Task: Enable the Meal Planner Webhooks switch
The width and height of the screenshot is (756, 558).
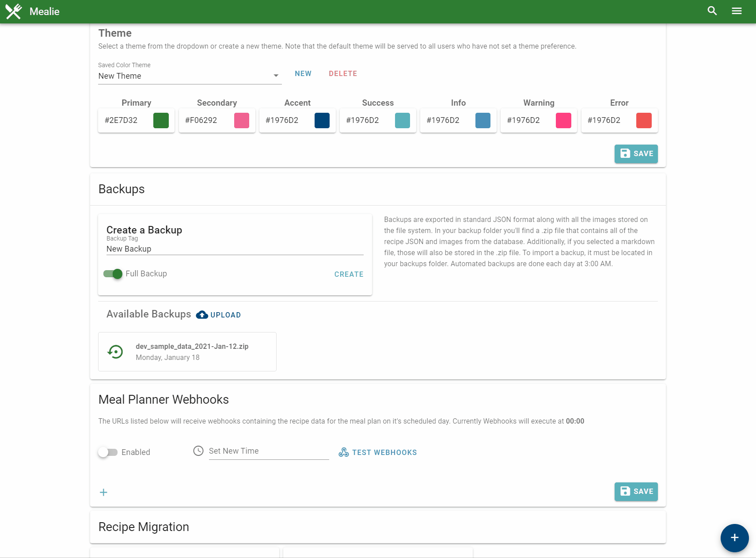Action: click(108, 452)
